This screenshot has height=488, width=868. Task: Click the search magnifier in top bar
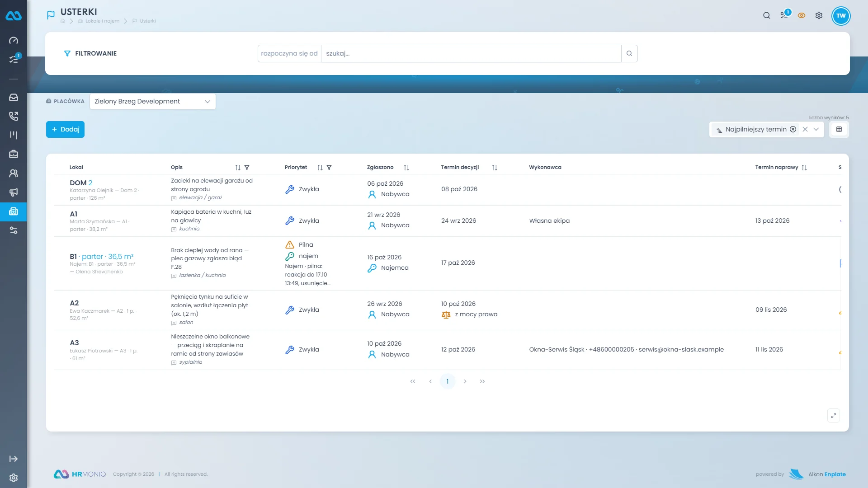point(767,15)
